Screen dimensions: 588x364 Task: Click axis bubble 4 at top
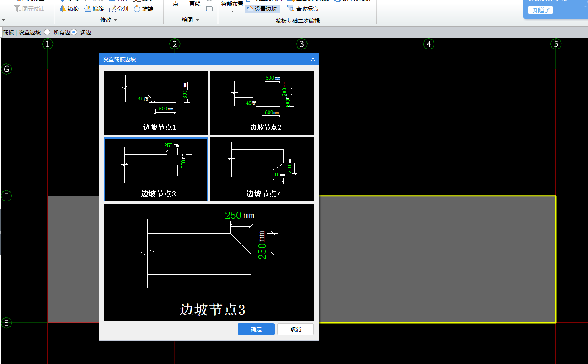pos(429,44)
